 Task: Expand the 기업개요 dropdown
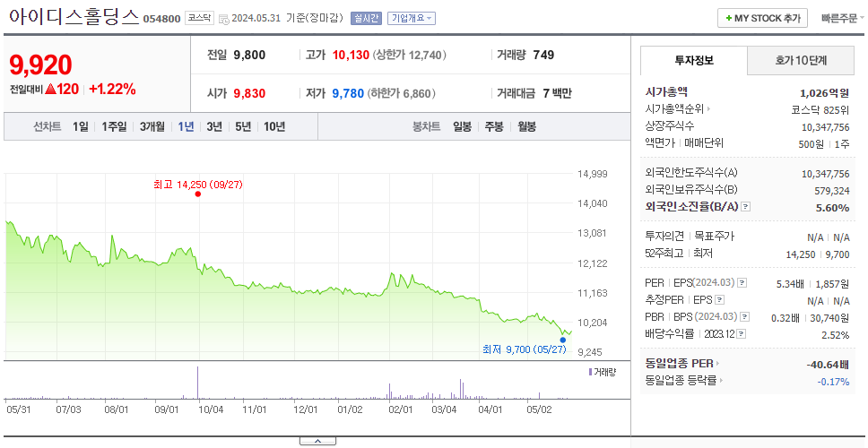(412, 18)
